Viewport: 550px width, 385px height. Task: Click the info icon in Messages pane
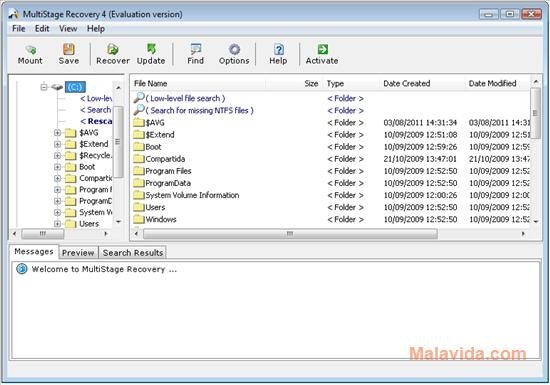(22, 269)
